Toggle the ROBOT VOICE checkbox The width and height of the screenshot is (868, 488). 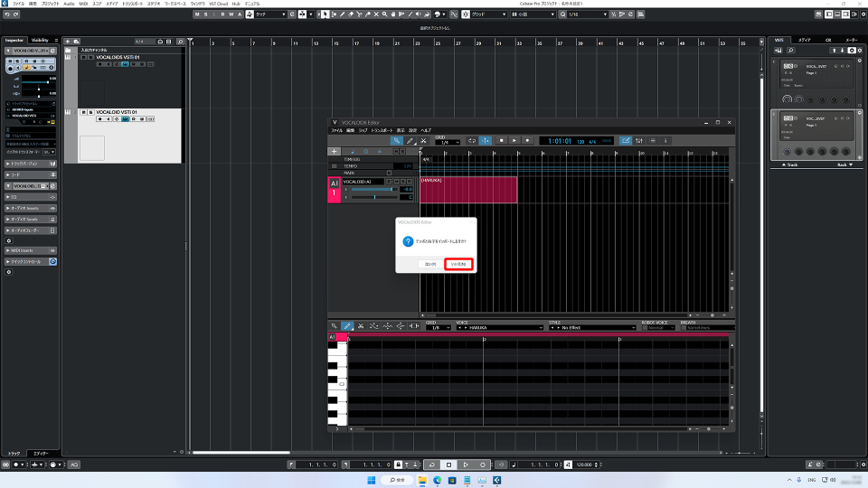click(645, 327)
